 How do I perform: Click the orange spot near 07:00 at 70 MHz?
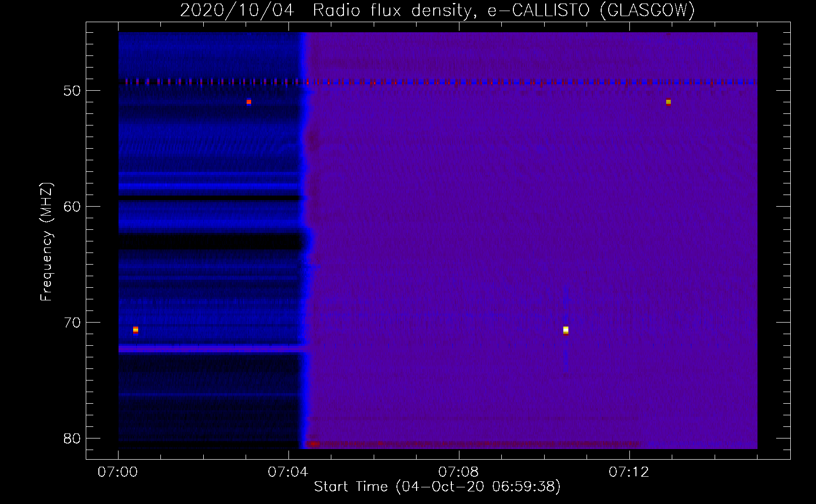click(x=135, y=330)
